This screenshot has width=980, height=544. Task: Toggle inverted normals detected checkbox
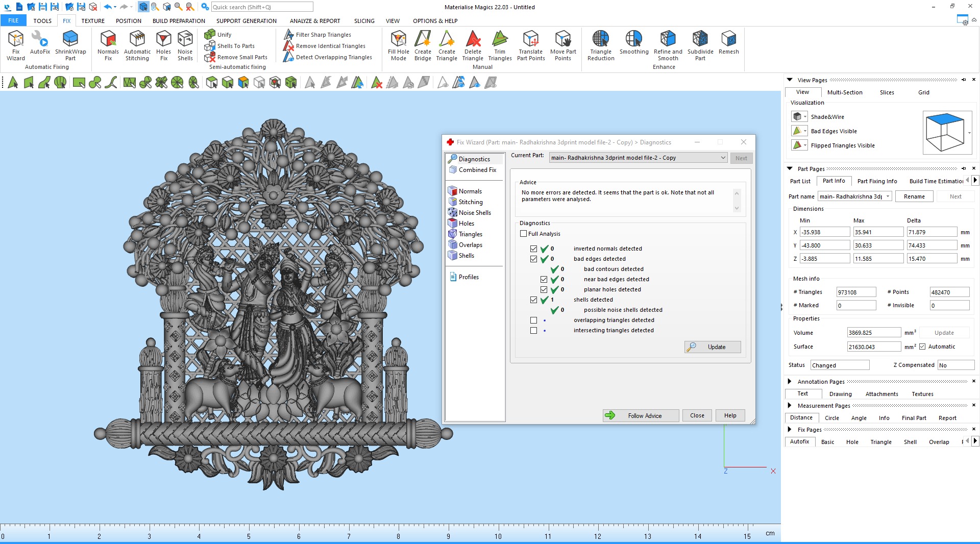[x=533, y=249]
